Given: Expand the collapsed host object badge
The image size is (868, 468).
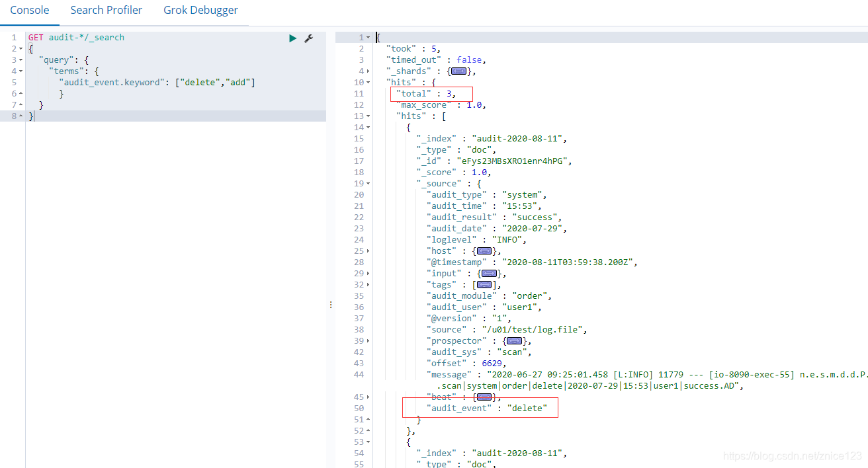Looking at the screenshot, I should point(484,251).
